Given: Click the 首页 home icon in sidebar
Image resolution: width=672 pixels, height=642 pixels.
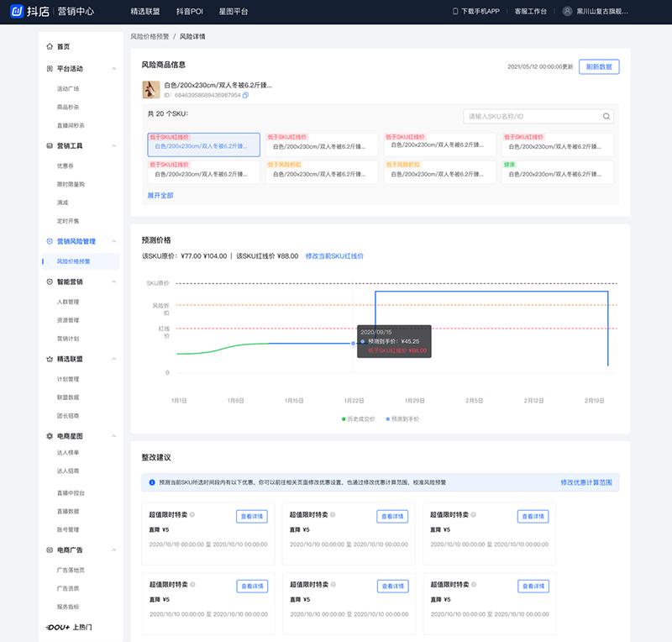Looking at the screenshot, I should coord(50,47).
